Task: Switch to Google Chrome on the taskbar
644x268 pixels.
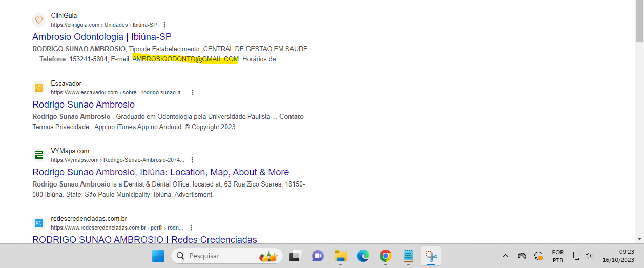Action: click(x=386, y=256)
